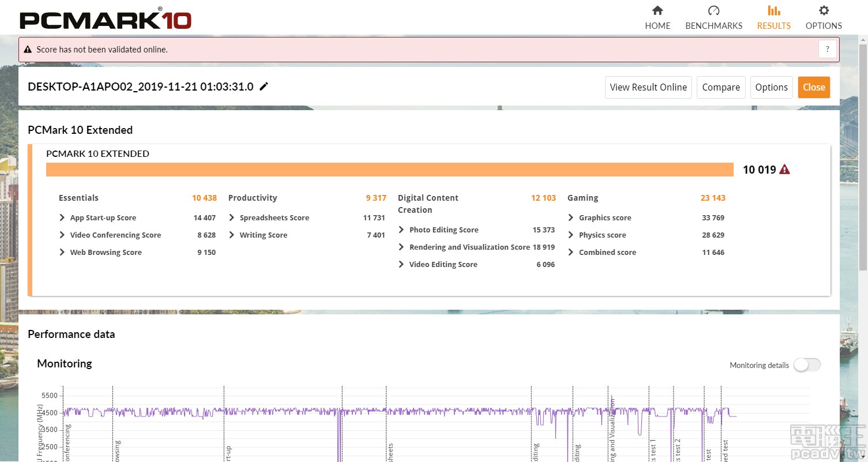This screenshot has width=868, height=462.
Task: Click the pencil icon to rename result
Action: (264, 87)
